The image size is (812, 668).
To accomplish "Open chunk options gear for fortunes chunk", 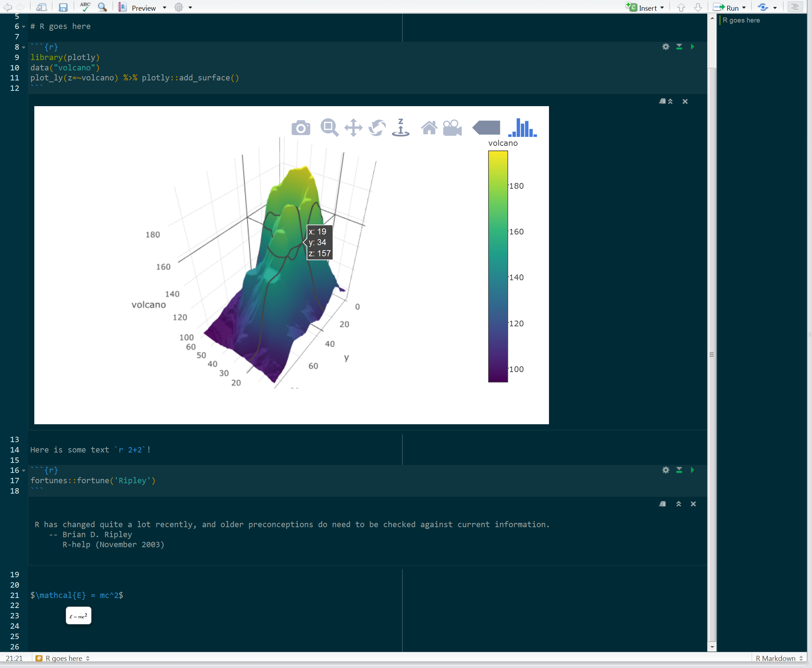I will pyautogui.click(x=666, y=470).
